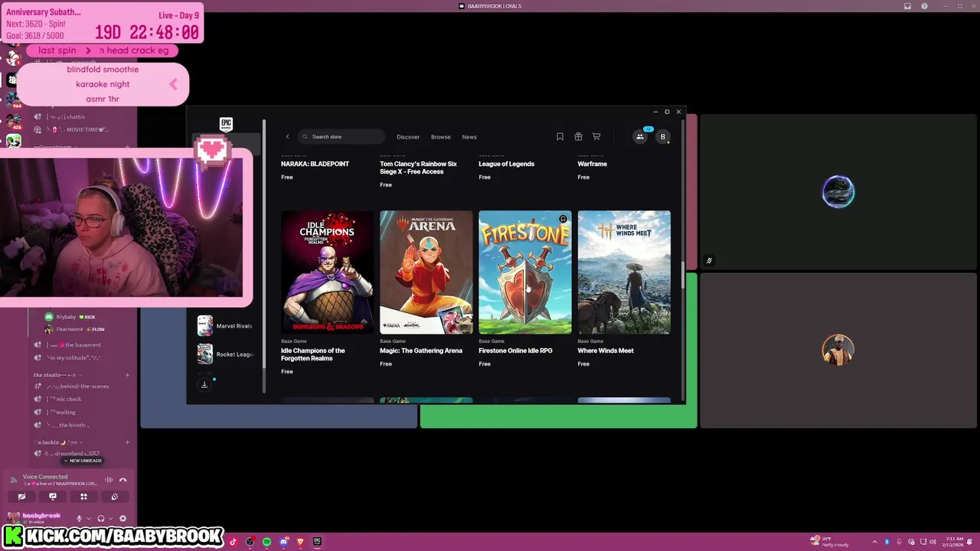The height and width of the screenshot is (551, 980).
Task: Toggle Discord noise suppression waveform icon
Action: coord(109,480)
